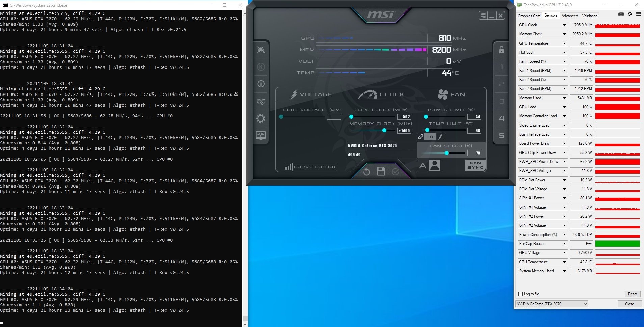This screenshot has width=644, height=327.
Task: Expand GPU Clock sensor dropdown
Action: click(564, 25)
